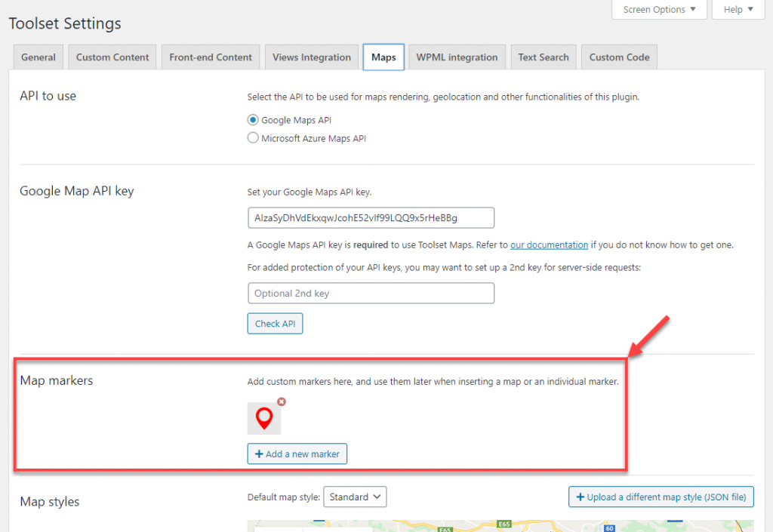The height and width of the screenshot is (532, 773).
Task: Click Upload a different map style button
Action: pyautogui.click(x=661, y=497)
